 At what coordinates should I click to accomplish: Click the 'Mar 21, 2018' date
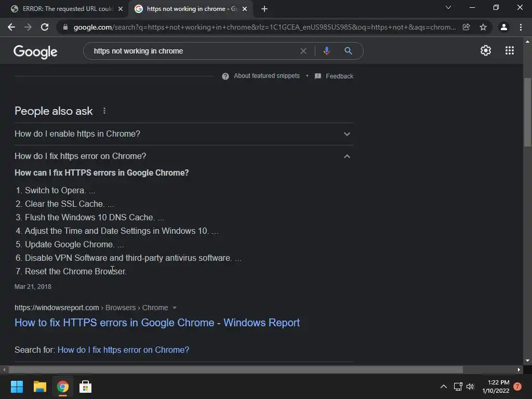33,287
